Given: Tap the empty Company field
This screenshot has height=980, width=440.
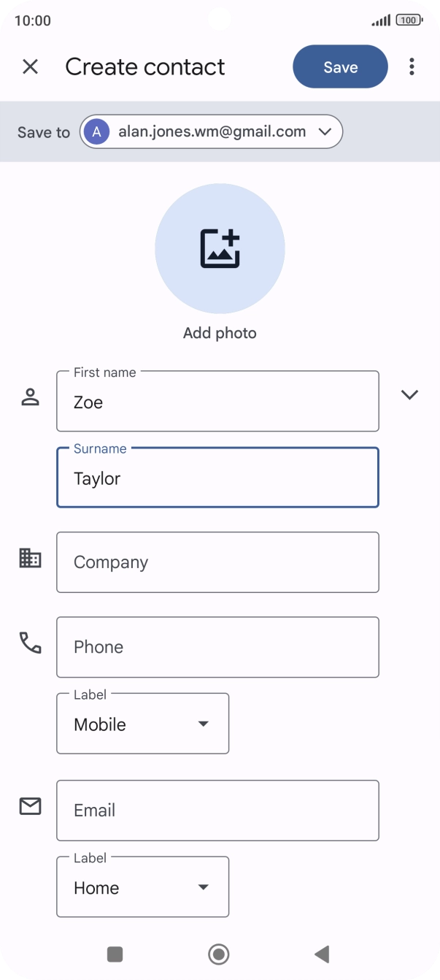Looking at the screenshot, I should point(217,562).
